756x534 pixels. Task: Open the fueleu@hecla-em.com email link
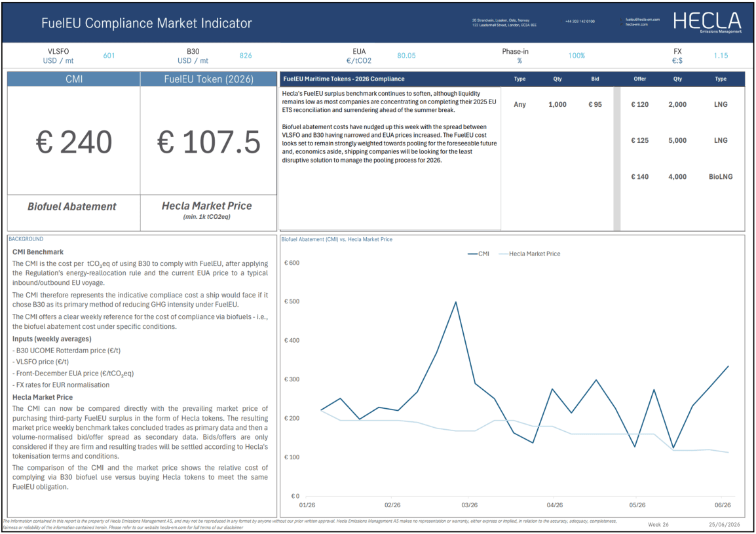pyautogui.click(x=642, y=20)
